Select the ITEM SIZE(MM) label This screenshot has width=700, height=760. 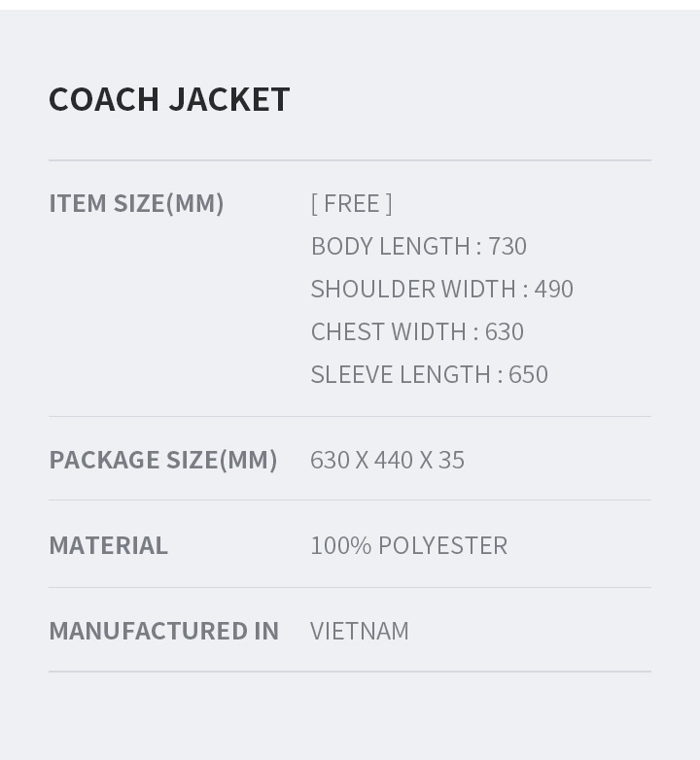point(136,203)
